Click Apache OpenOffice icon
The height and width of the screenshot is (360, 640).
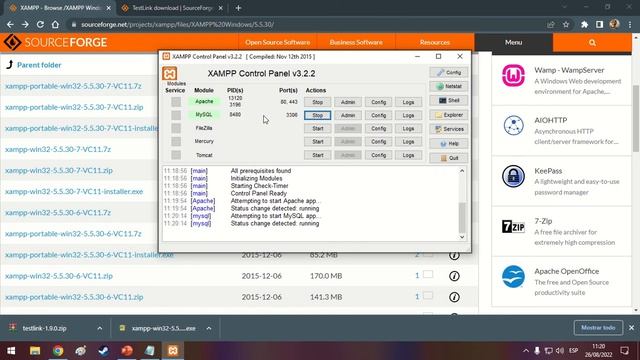(x=513, y=276)
